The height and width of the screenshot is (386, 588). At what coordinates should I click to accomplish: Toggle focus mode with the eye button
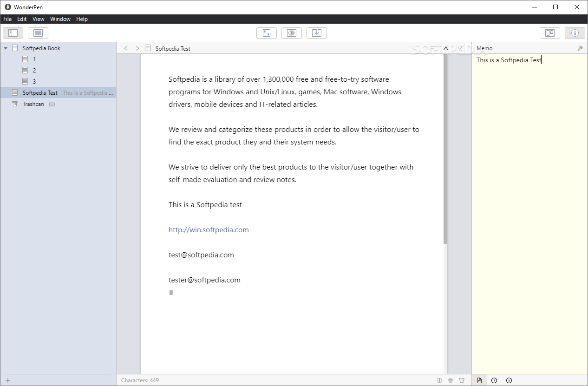pos(292,33)
